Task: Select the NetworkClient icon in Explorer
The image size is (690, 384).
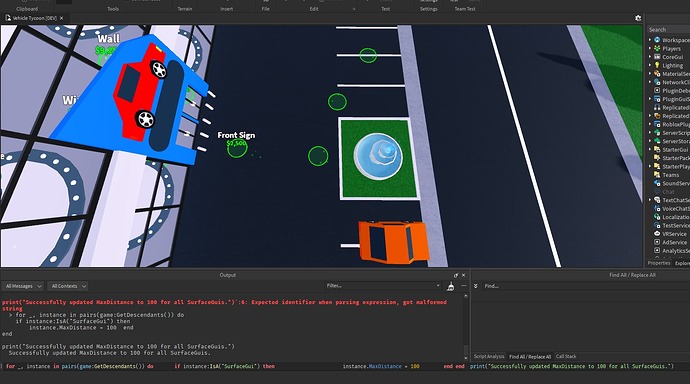Action: coord(657,82)
